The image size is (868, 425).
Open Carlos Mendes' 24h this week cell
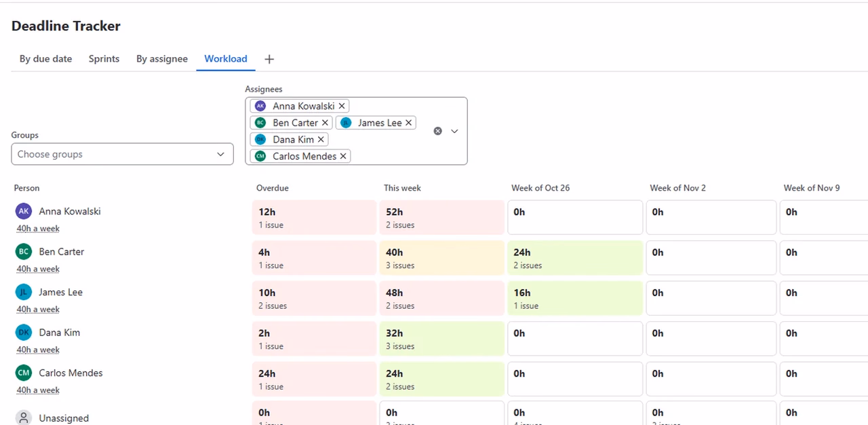pyautogui.click(x=441, y=379)
